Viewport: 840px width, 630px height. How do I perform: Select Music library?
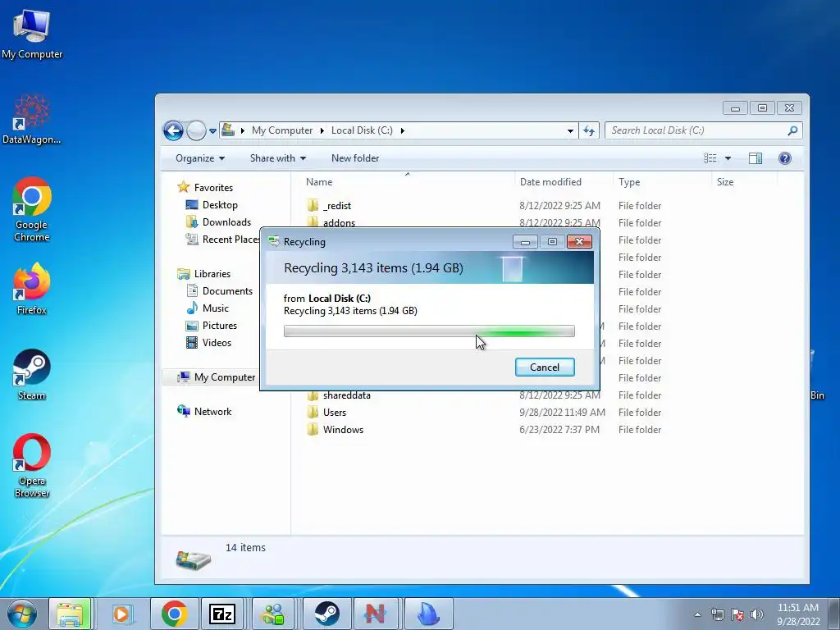click(x=208, y=308)
